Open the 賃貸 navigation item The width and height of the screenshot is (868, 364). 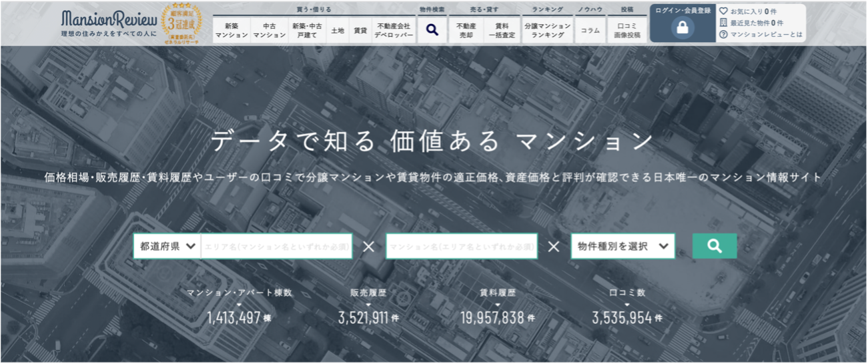click(x=360, y=31)
